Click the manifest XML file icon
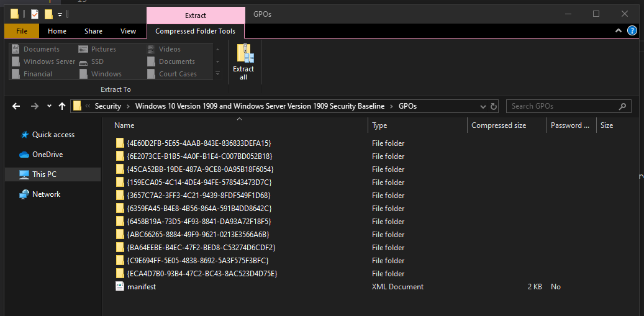 pos(119,286)
